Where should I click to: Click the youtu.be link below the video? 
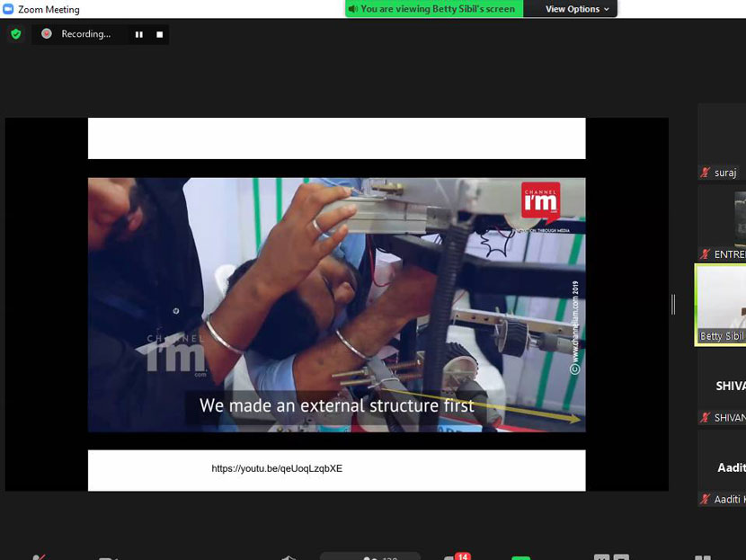click(277, 468)
